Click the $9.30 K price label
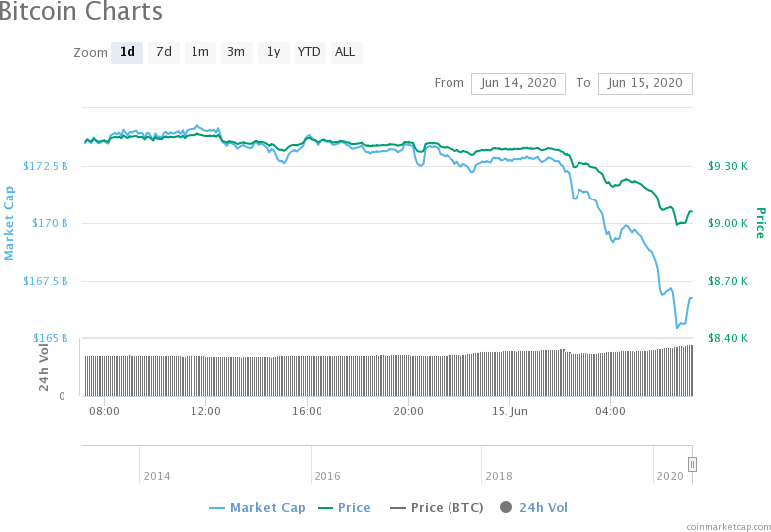This screenshot has height=532, width=771. [728, 166]
